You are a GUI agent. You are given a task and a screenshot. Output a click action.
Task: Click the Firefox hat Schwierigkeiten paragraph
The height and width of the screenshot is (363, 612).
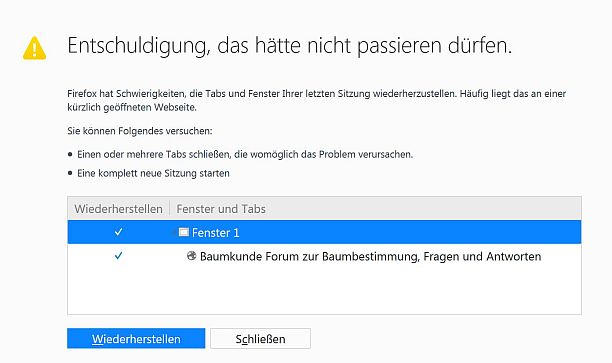pos(317,100)
